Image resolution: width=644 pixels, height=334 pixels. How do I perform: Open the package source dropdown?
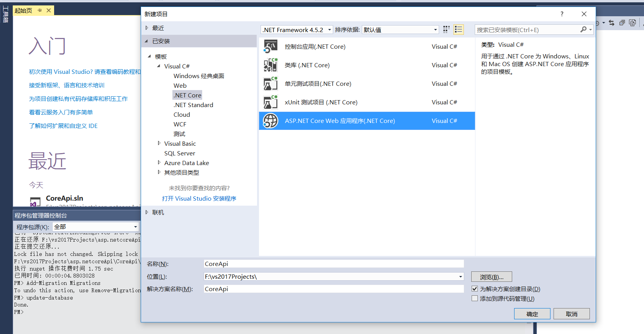coord(135,227)
